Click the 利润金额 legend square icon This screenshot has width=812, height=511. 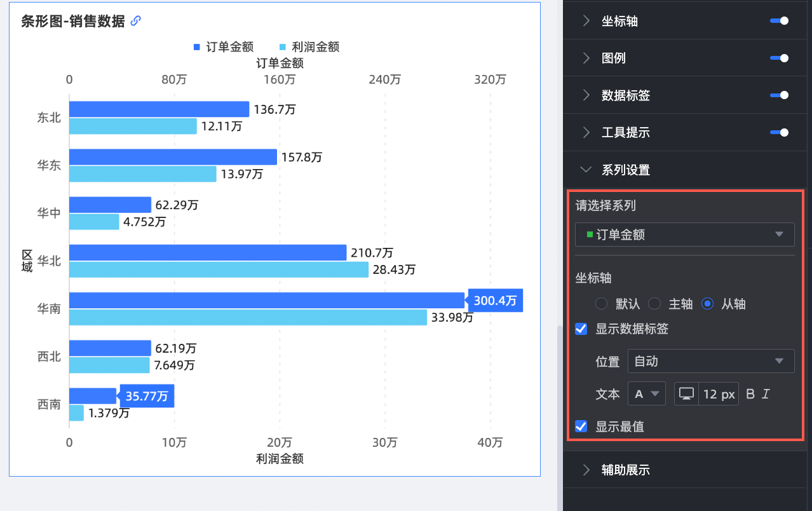(x=282, y=47)
